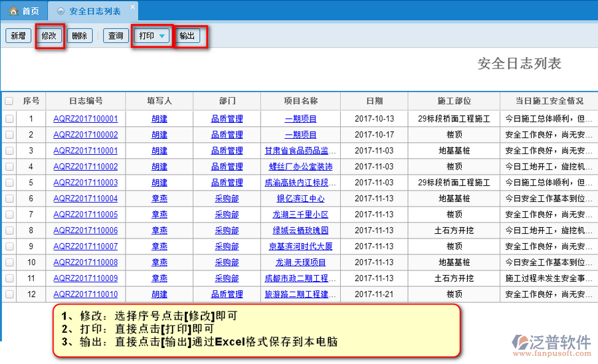Tick the checkbox for row 12

coord(9,294)
